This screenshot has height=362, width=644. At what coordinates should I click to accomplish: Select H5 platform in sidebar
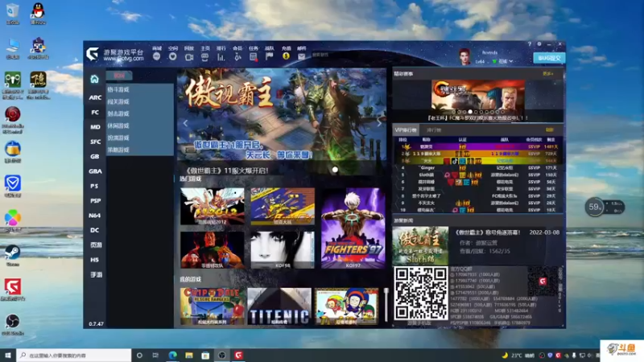click(x=95, y=260)
